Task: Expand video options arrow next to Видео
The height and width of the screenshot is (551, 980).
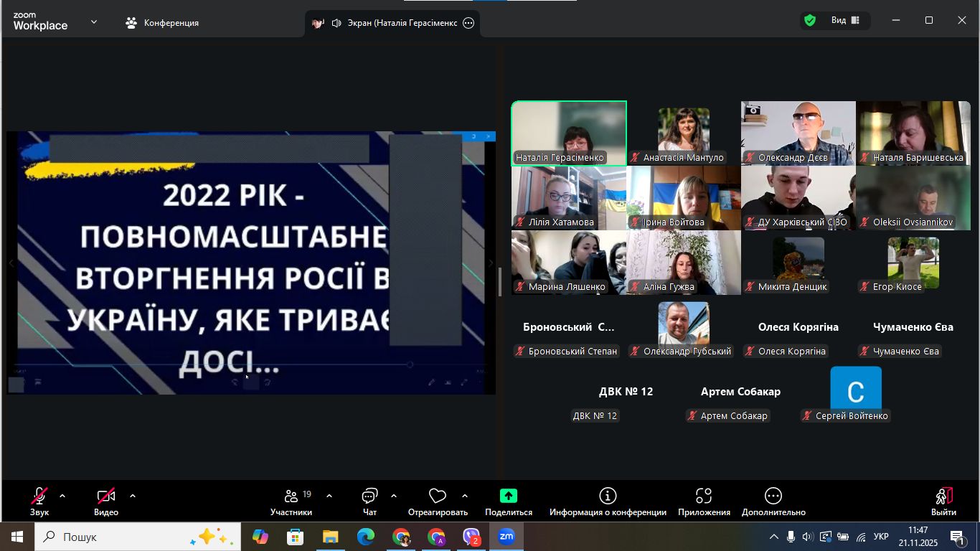Action: (x=133, y=496)
